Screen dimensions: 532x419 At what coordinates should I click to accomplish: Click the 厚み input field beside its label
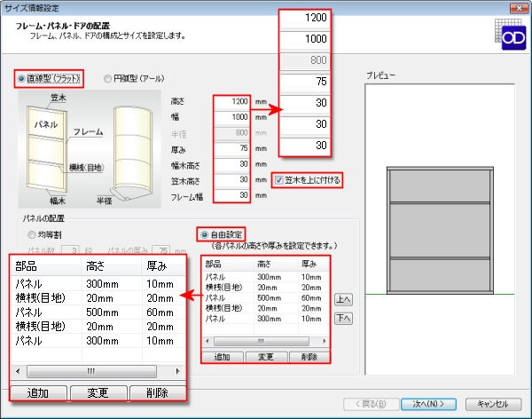click(x=233, y=149)
